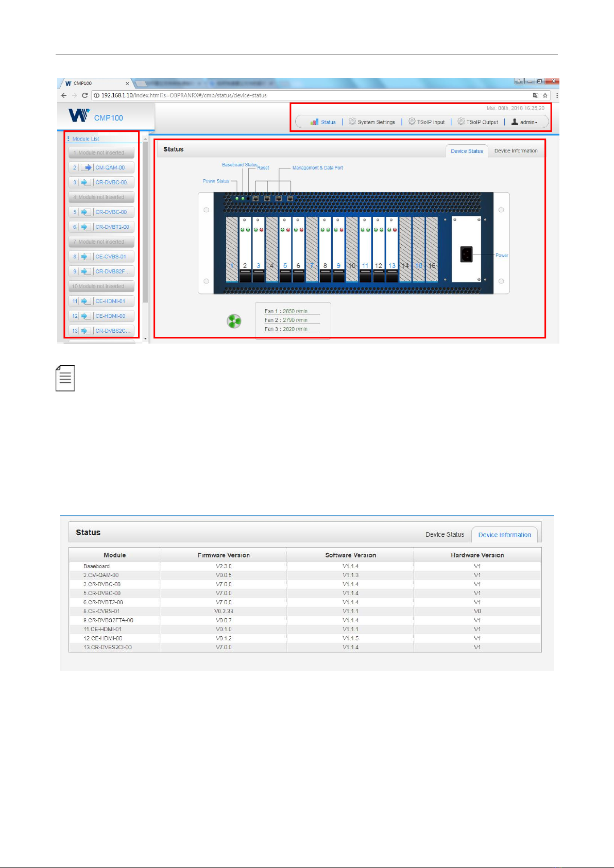The image size is (614, 868).
Task: Click the 'Fan 3 : 2820 r/min' reading
Action: [286, 329]
